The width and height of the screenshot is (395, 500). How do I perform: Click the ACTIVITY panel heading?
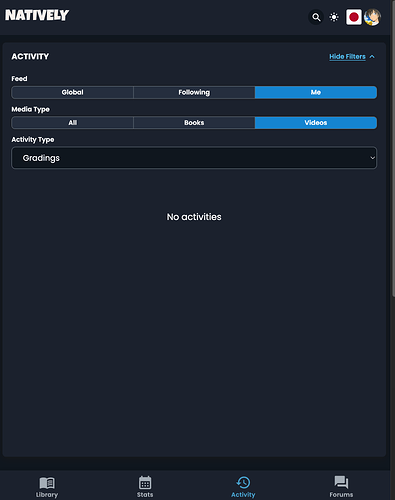click(30, 57)
